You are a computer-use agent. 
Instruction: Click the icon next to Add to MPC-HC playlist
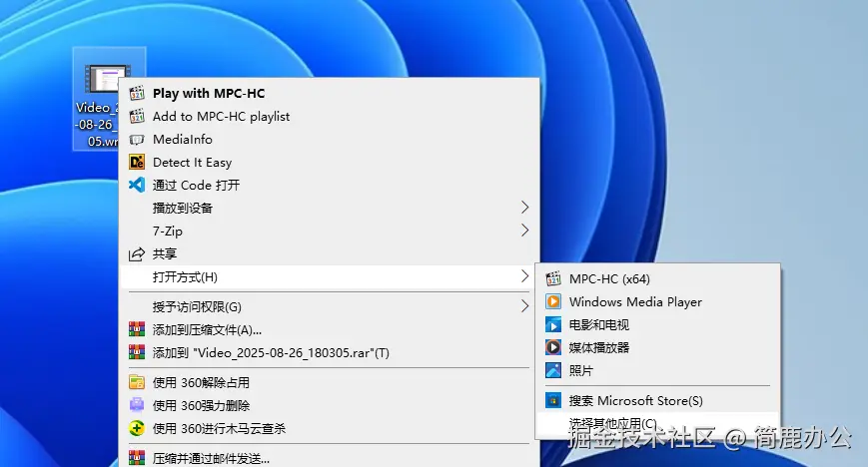(137, 116)
